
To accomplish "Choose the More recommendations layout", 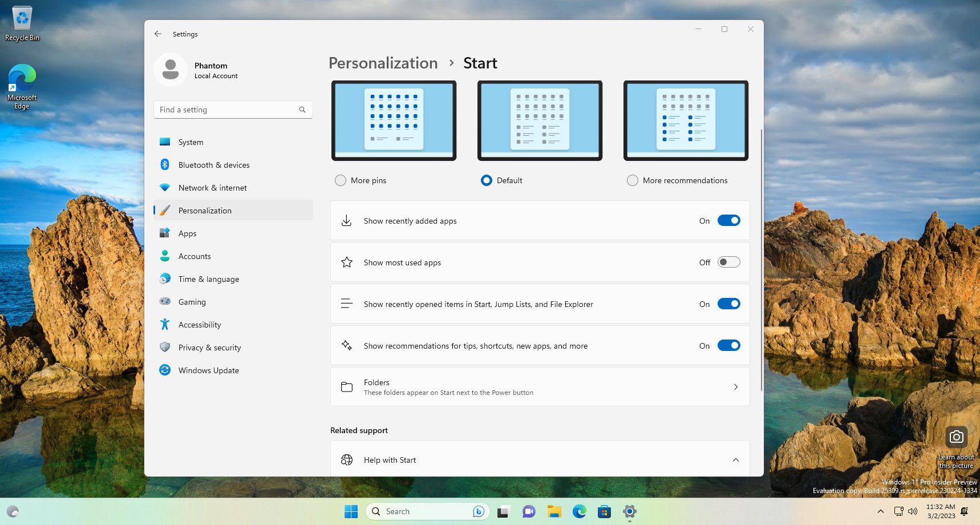I will [633, 180].
